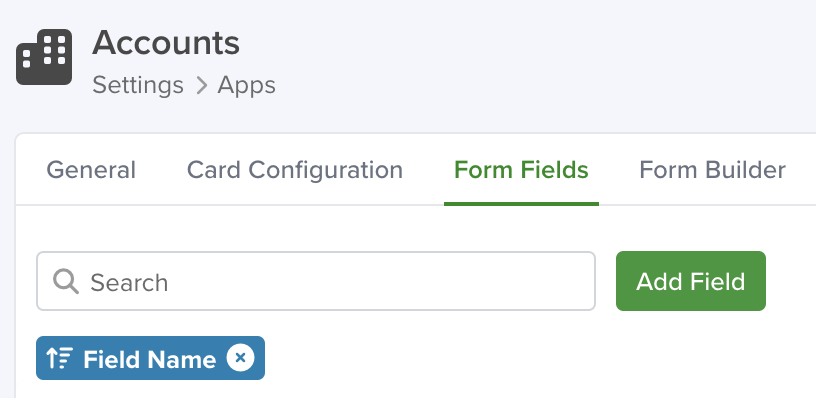Click the Accounts building icon
This screenshot has height=398, width=816.
(44, 57)
